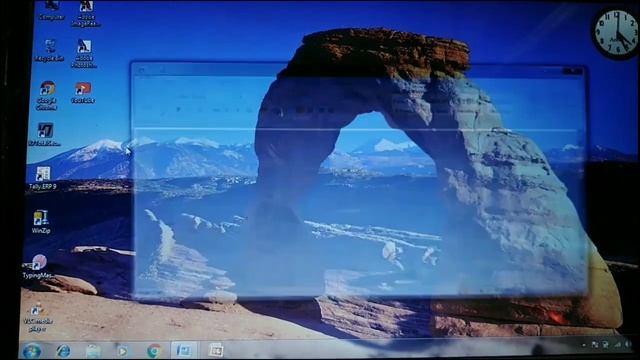Screen dimensions: 640x360
Task: Open the Windows Start orb
Action: tap(32, 351)
